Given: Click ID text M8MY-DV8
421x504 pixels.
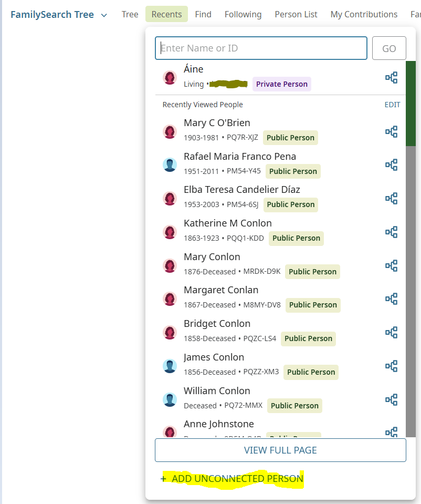Looking at the screenshot, I should point(262,305).
